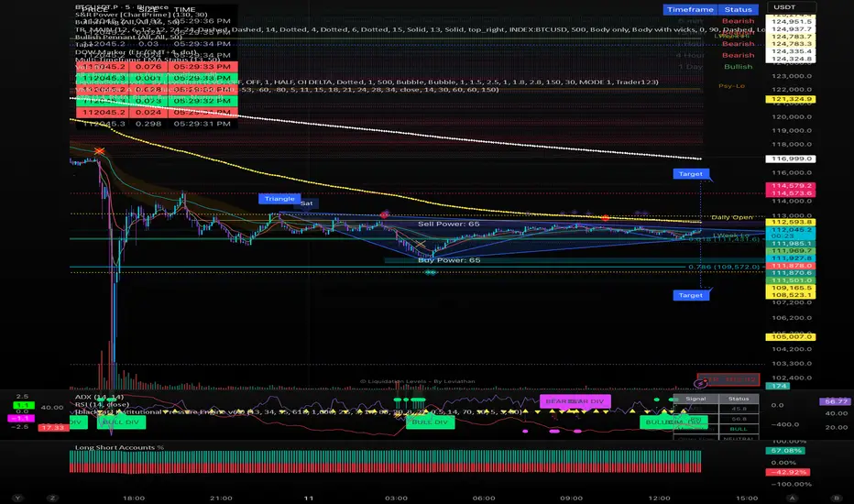The height and width of the screenshot is (504, 854).
Task: Click the Daily Open line label
Action: [731, 217]
